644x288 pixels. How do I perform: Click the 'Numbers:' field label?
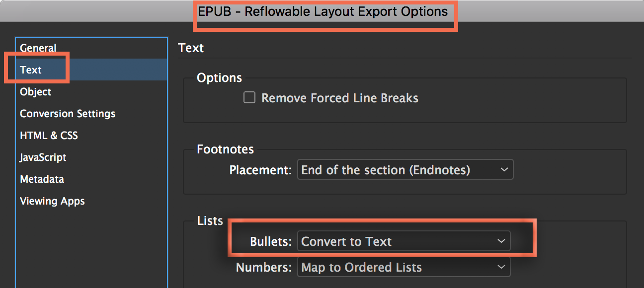[x=263, y=268]
